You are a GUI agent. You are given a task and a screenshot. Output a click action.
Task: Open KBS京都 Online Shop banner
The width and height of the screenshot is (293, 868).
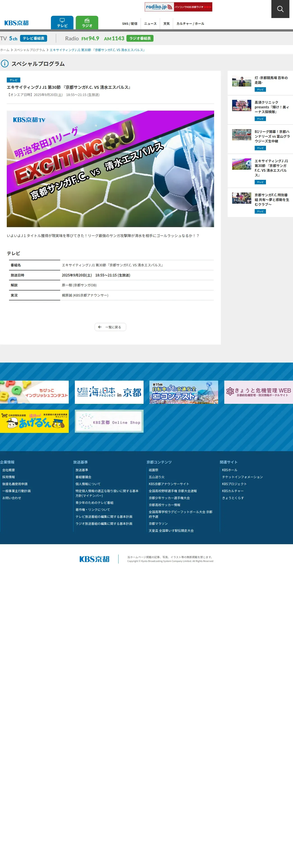[x=109, y=421]
